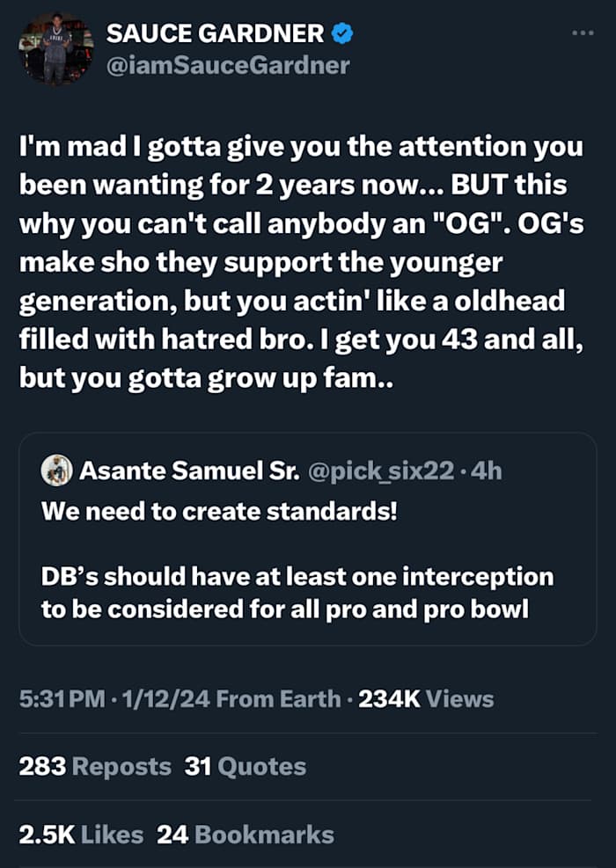Click Asante Samuel Sr.'s small avatar
Image resolution: width=616 pixels, height=868 pixels.
pos(56,470)
